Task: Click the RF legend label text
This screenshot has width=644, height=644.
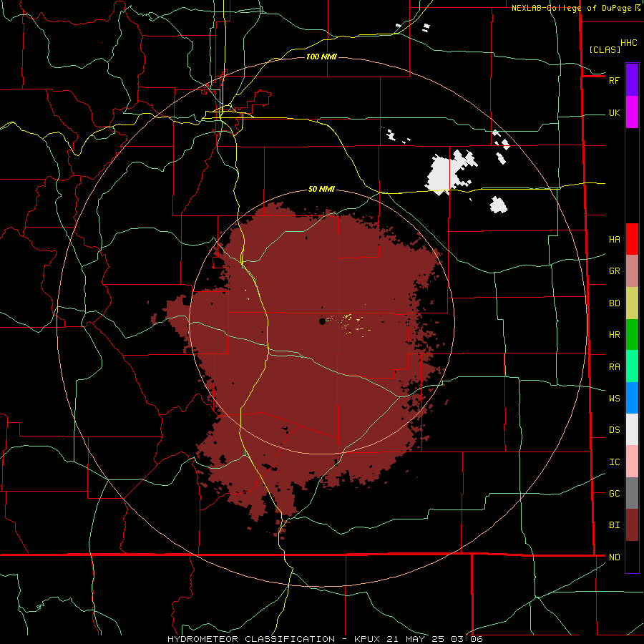Action: [x=614, y=80]
